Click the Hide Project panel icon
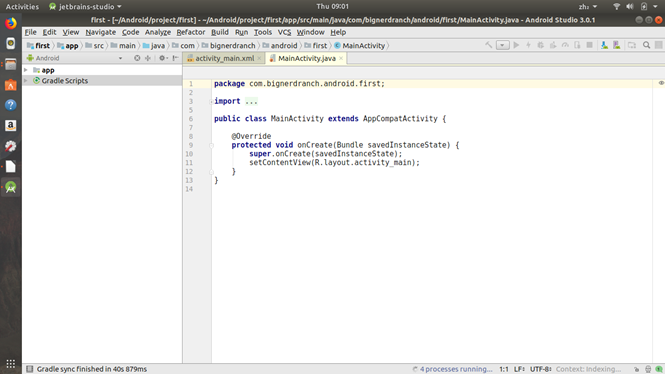The height and width of the screenshot is (374, 665). tap(176, 58)
